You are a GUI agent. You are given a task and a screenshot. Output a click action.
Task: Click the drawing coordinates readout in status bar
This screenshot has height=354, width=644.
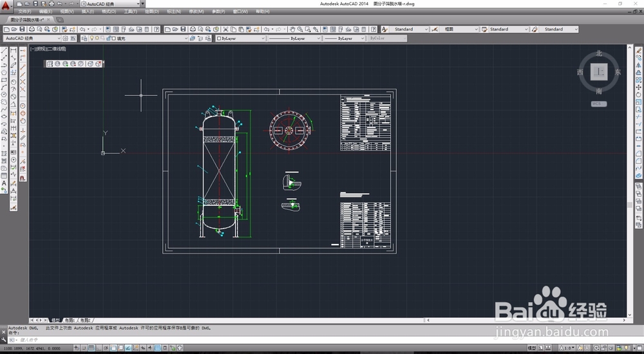click(x=32, y=348)
